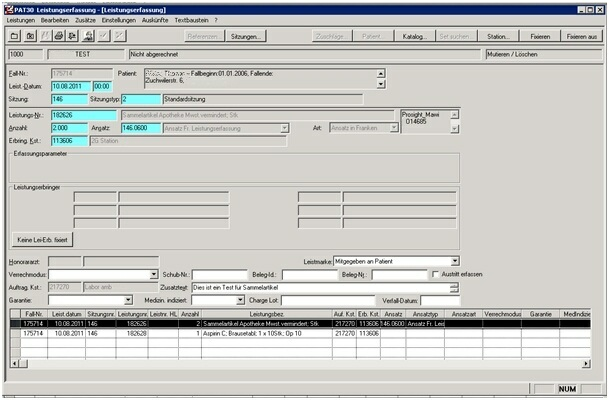Click Prosight_Mawi box down arrow
This screenshot has width=609, height=400.
click(454, 129)
